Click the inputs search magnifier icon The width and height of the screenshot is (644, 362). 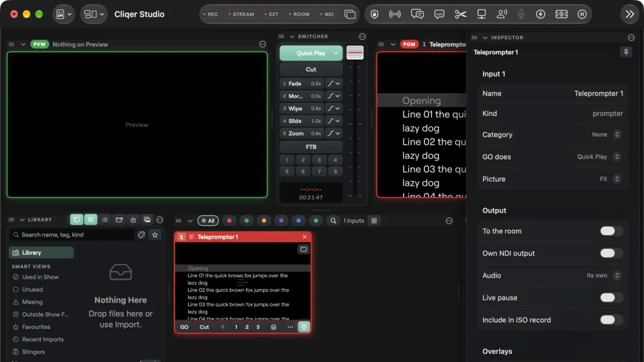click(x=333, y=220)
